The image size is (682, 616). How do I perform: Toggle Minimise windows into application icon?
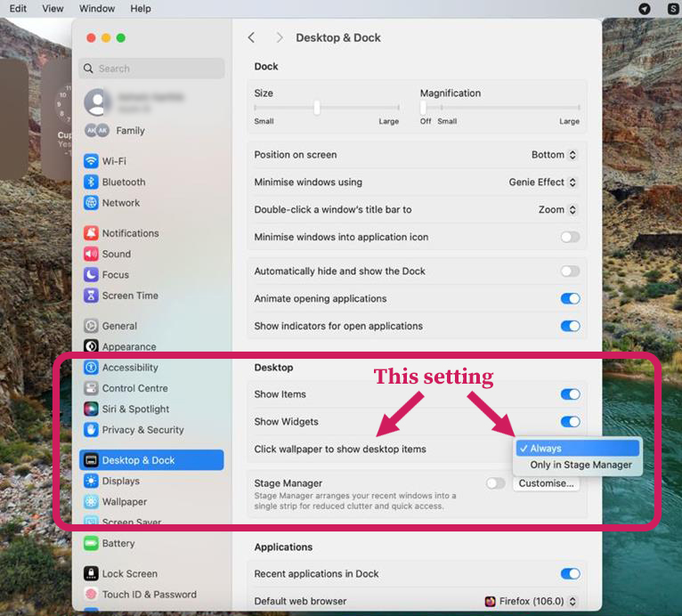click(x=570, y=237)
